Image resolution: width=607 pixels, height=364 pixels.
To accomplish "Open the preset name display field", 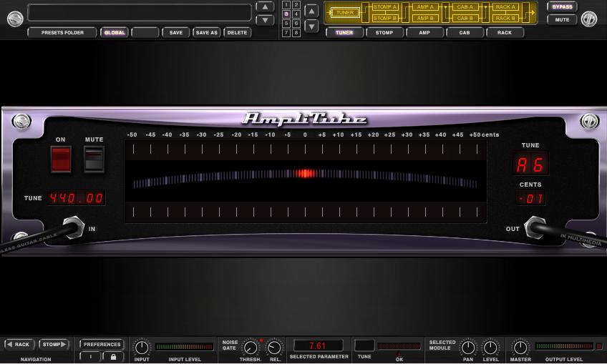I will point(140,13).
